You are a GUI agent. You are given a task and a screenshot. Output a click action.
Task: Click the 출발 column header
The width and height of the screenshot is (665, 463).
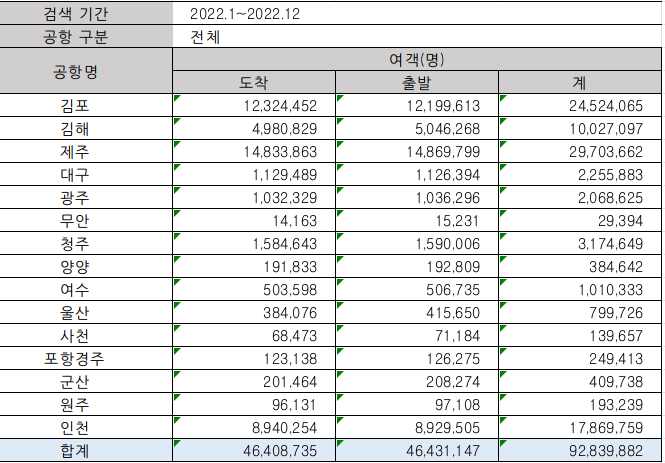pyautogui.click(x=416, y=82)
